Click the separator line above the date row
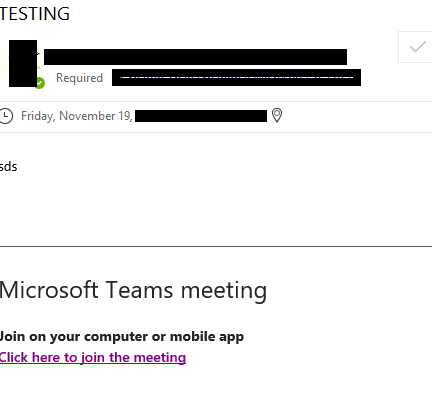432x414 pixels. click(216, 101)
